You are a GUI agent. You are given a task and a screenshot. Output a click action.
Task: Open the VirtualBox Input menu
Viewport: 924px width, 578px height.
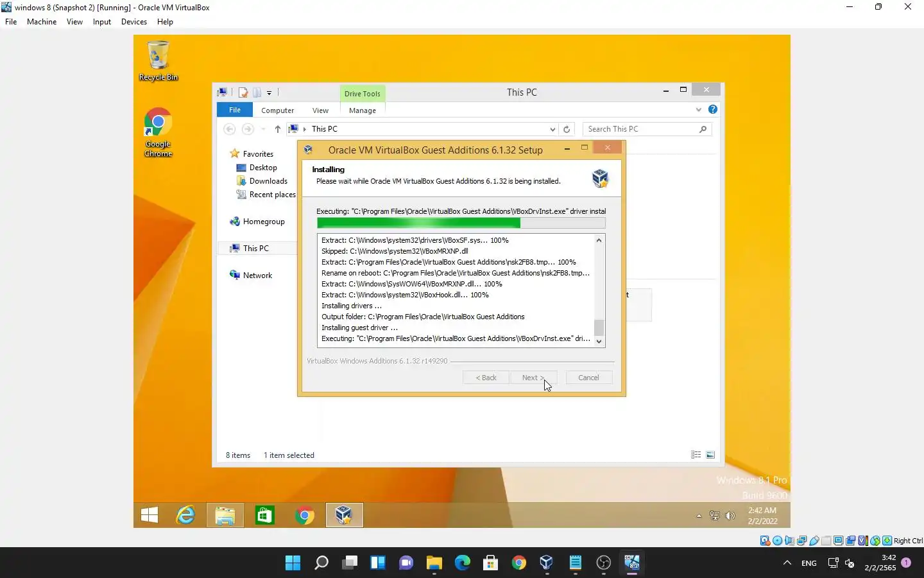(102, 22)
